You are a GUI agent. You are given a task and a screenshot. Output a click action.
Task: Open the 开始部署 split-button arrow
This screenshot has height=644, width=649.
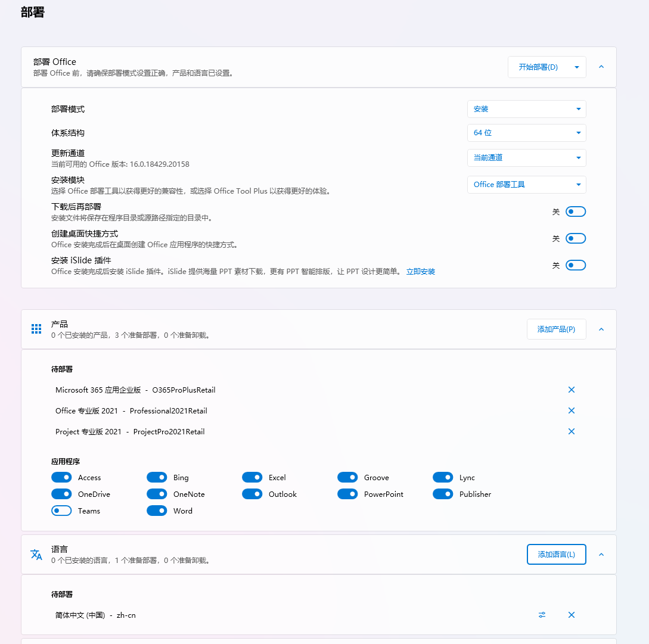[576, 67]
